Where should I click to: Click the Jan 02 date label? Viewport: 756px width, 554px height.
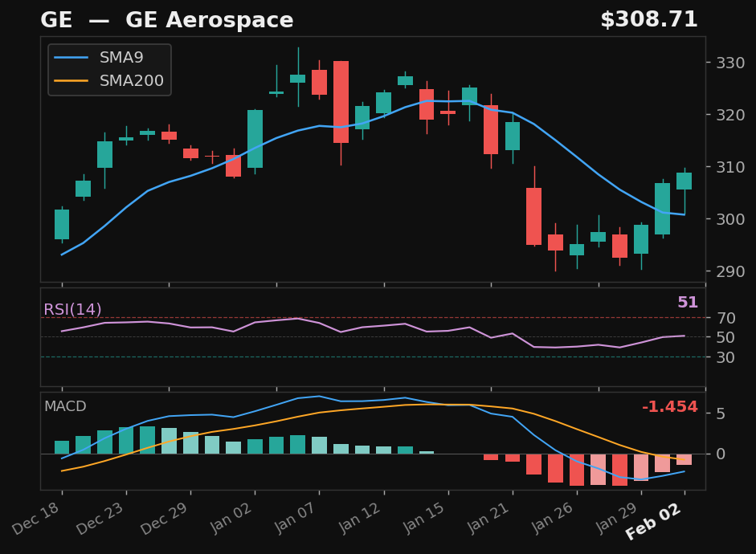pyautogui.click(x=231, y=518)
